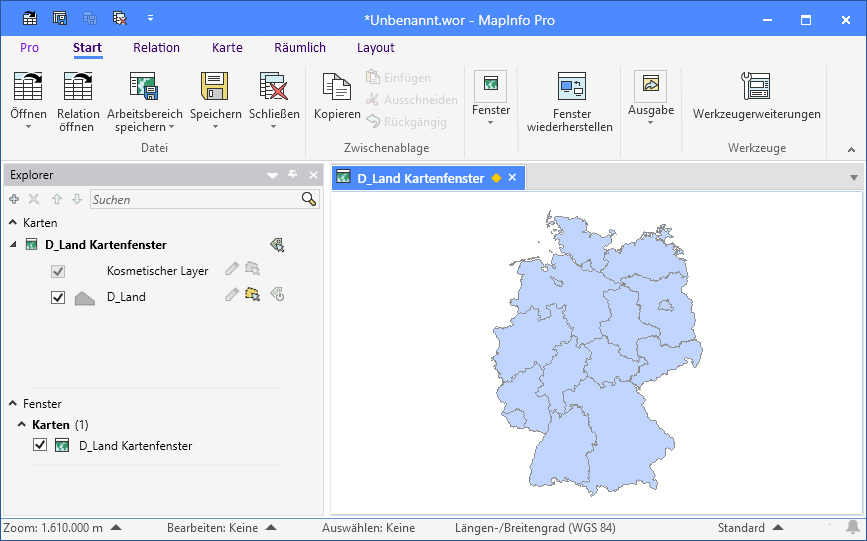The image size is (867, 541).
Task: Toggle selectable icon for D_Land layer
Action: (x=253, y=294)
